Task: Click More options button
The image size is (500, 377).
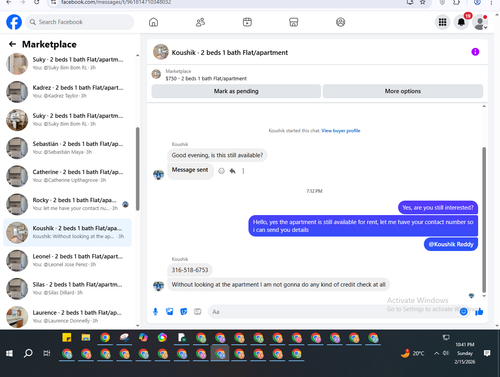Action: (403, 91)
